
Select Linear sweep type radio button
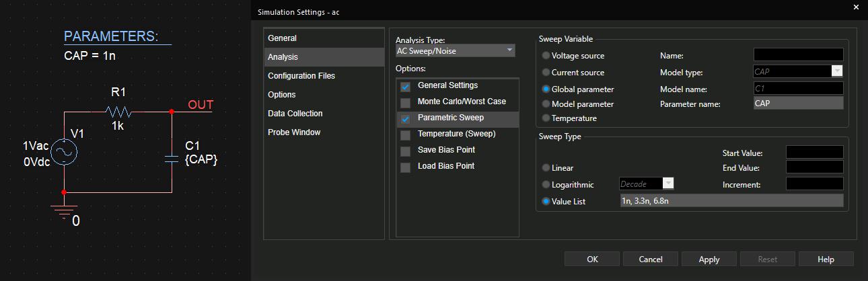(x=546, y=168)
